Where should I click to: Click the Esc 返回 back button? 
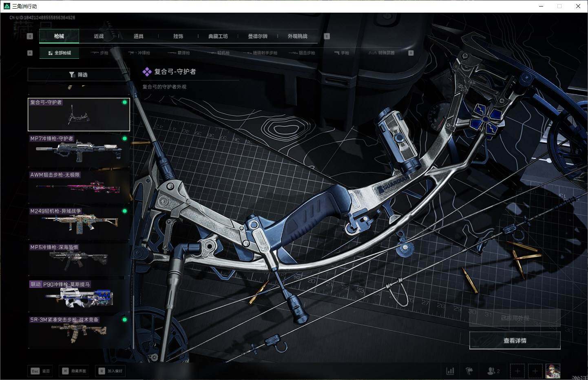pos(40,371)
